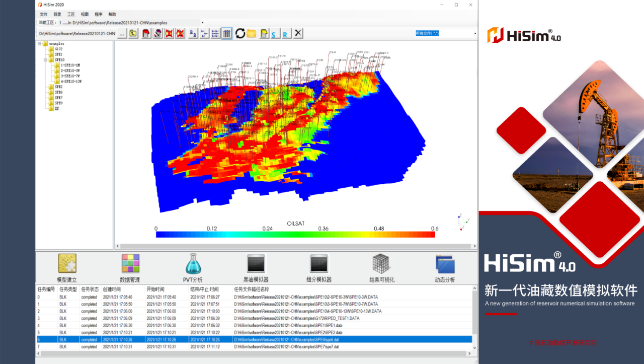Select task row 0 with SPE10-3W.DATA

[x=254, y=297]
